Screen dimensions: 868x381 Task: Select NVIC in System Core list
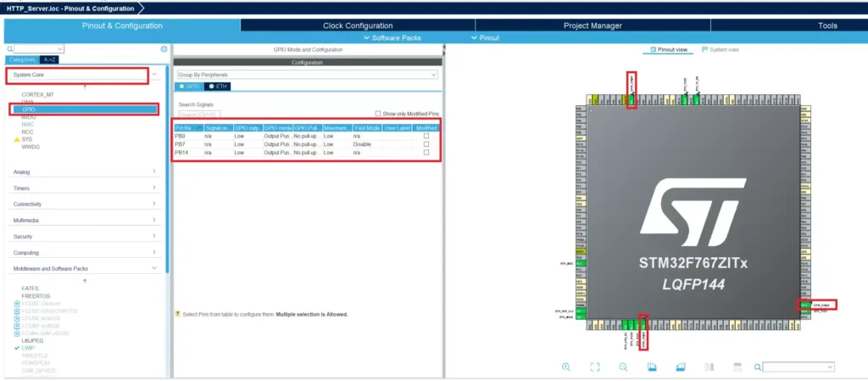(28, 125)
